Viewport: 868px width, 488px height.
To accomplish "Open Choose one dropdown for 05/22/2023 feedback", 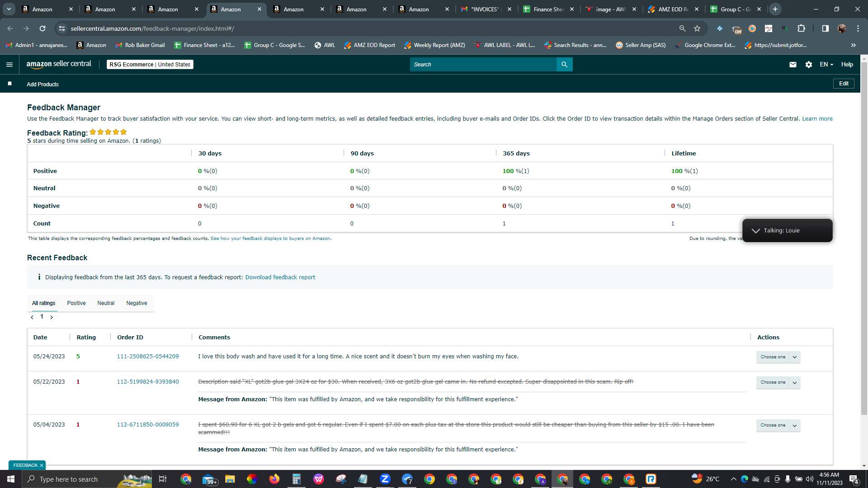I will tap(778, 382).
